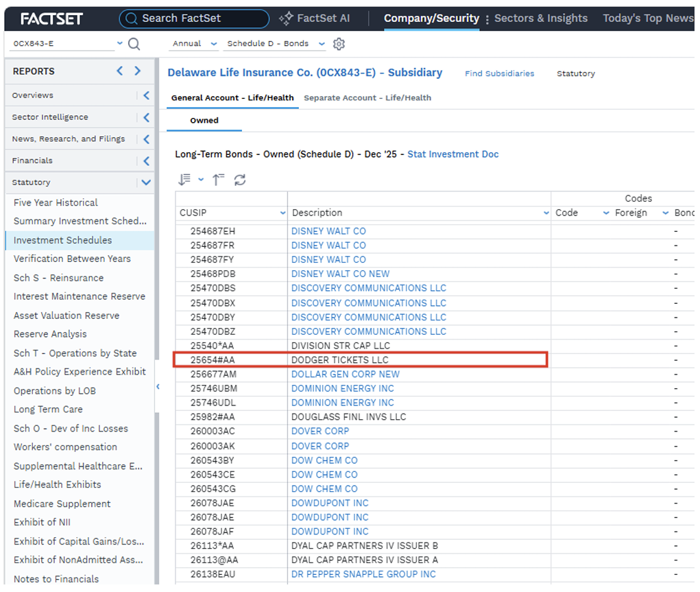This screenshot has height=592, width=700.
Task: Select DODGER TICKETS LLC description cell
Action: (x=418, y=360)
